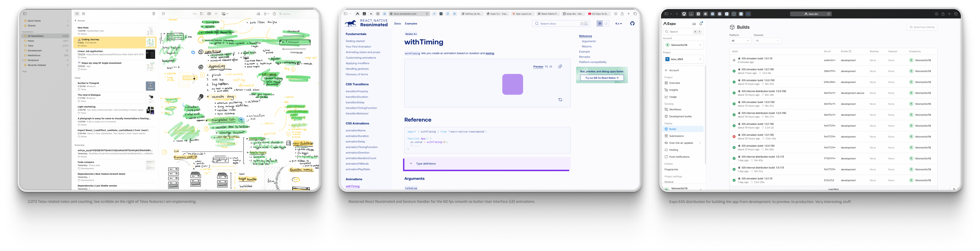
Task: Click the failed build red status icon
Action: click(x=734, y=137)
